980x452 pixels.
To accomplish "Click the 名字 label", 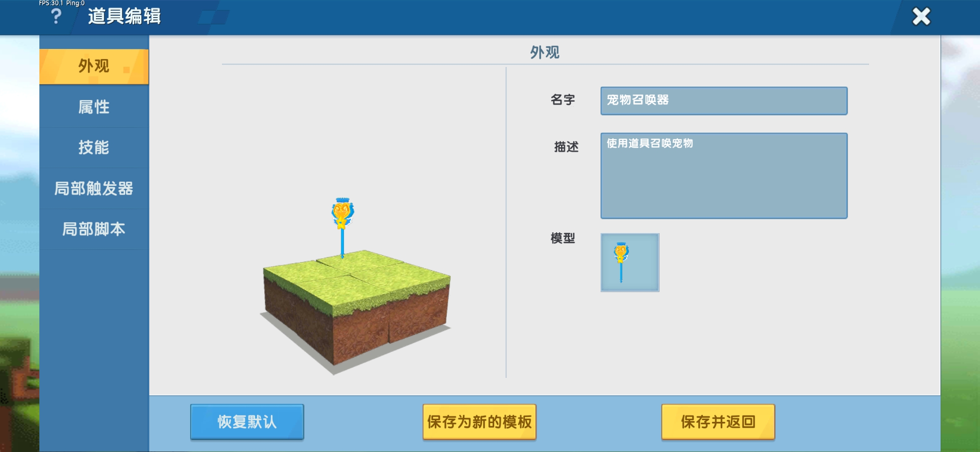I will 562,100.
